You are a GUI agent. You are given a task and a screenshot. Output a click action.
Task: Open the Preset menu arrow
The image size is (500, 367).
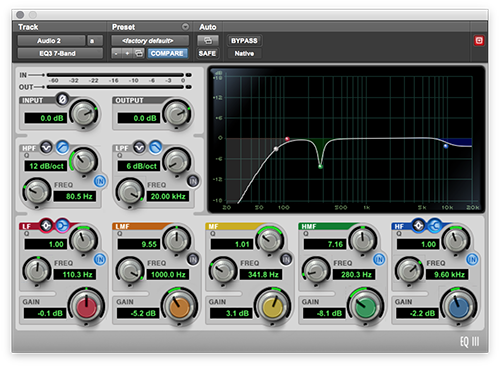(x=185, y=27)
